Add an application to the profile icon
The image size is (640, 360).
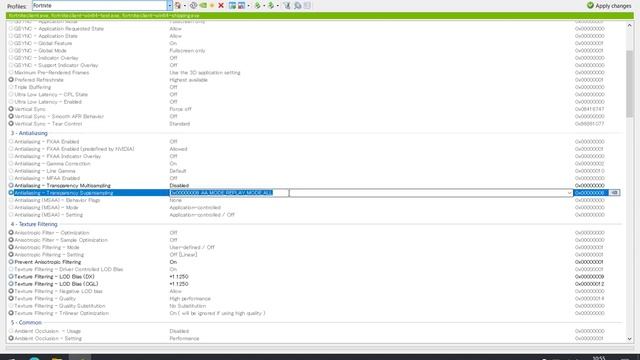tap(232, 5)
